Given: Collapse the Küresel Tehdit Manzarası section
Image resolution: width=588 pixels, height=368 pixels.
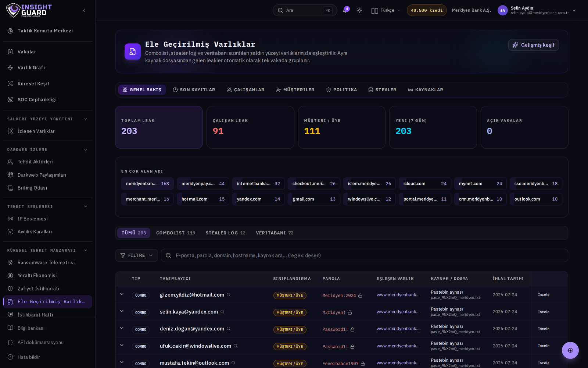Looking at the screenshot, I should pyautogui.click(x=86, y=250).
